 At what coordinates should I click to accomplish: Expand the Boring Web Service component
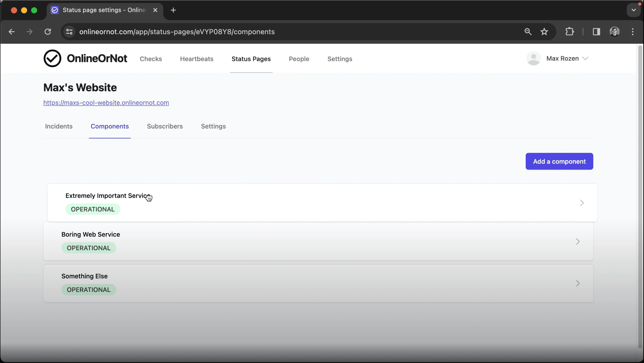577,241
